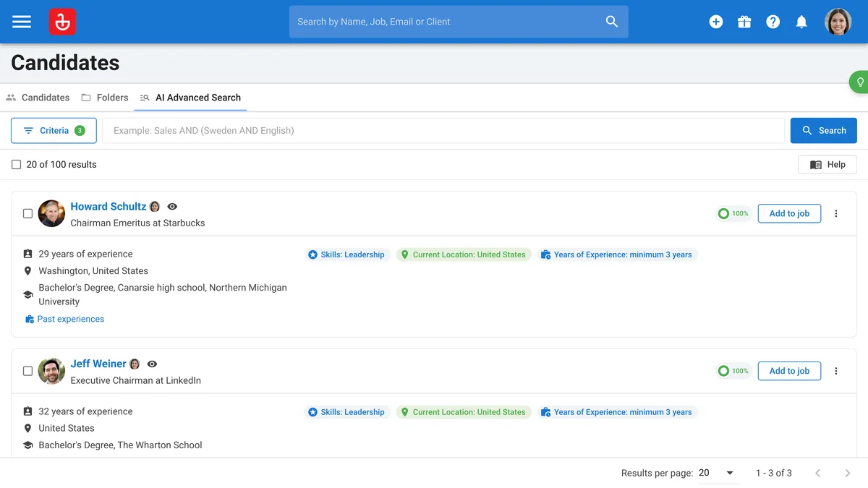This screenshot has width=868, height=488.
Task: Open the notifications bell
Action: [x=801, y=21]
